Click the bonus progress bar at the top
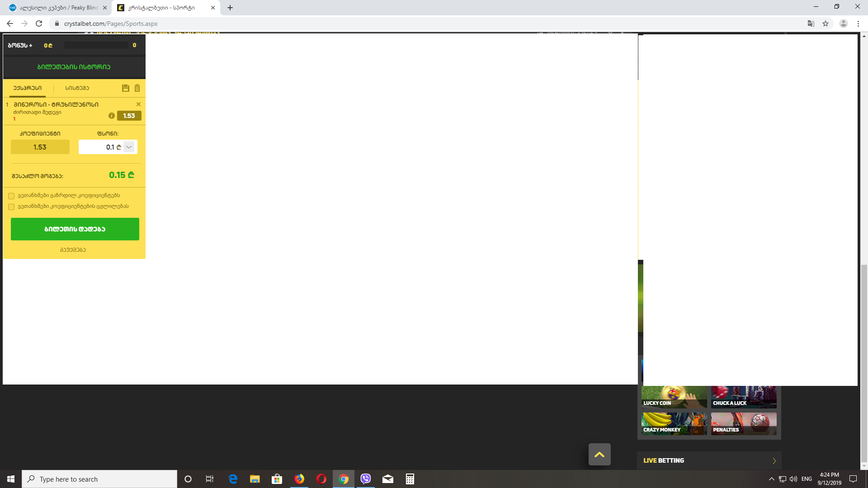Viewport: 868px width, 488px height. [96, 45]
